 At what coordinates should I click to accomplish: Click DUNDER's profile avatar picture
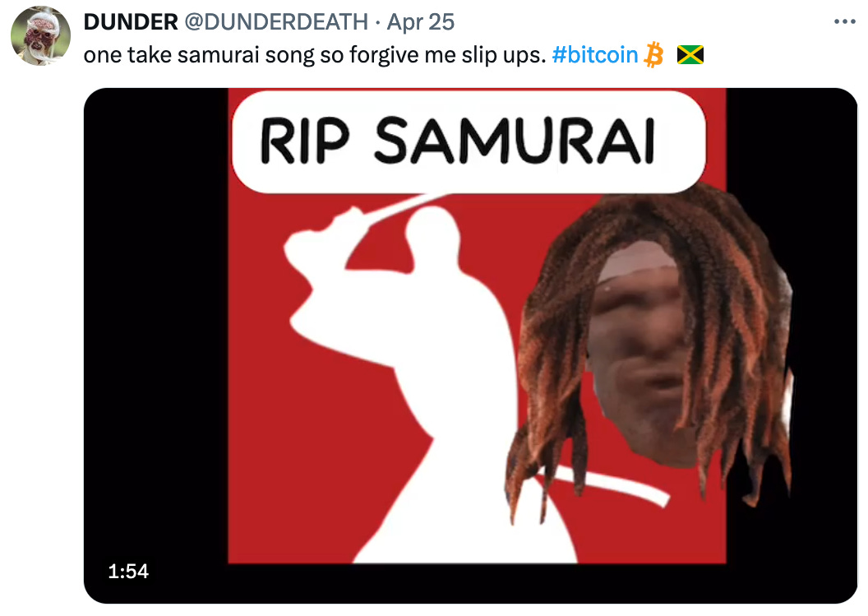point(40,36)
